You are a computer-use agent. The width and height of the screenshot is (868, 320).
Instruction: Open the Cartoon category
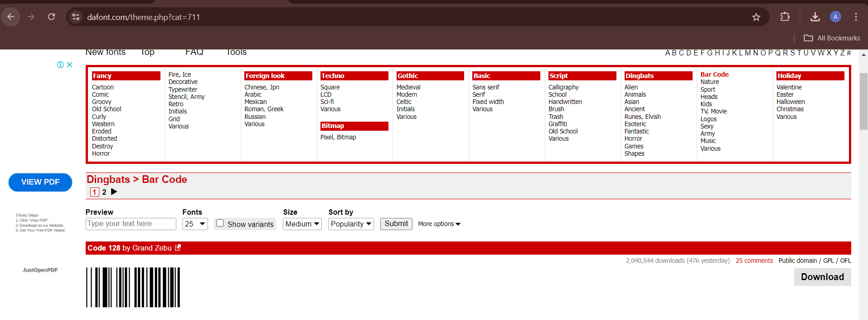(103, 87)
